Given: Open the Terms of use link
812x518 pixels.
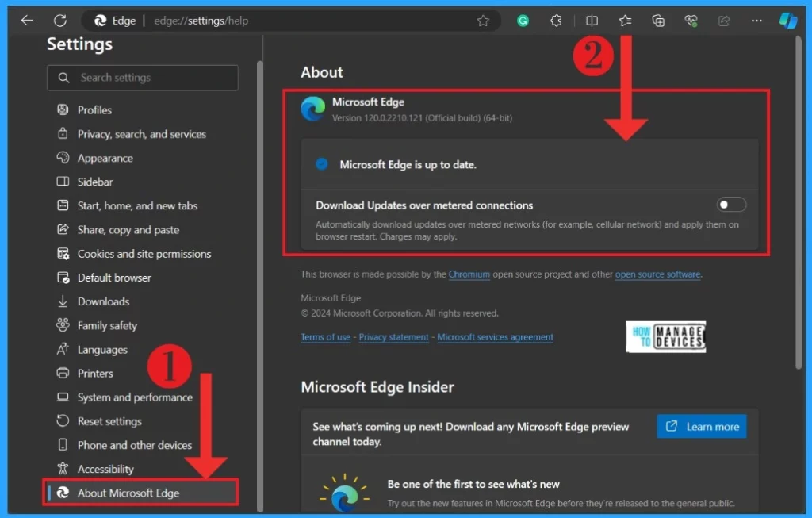Looking at the screenshot, I should point(326,337).
